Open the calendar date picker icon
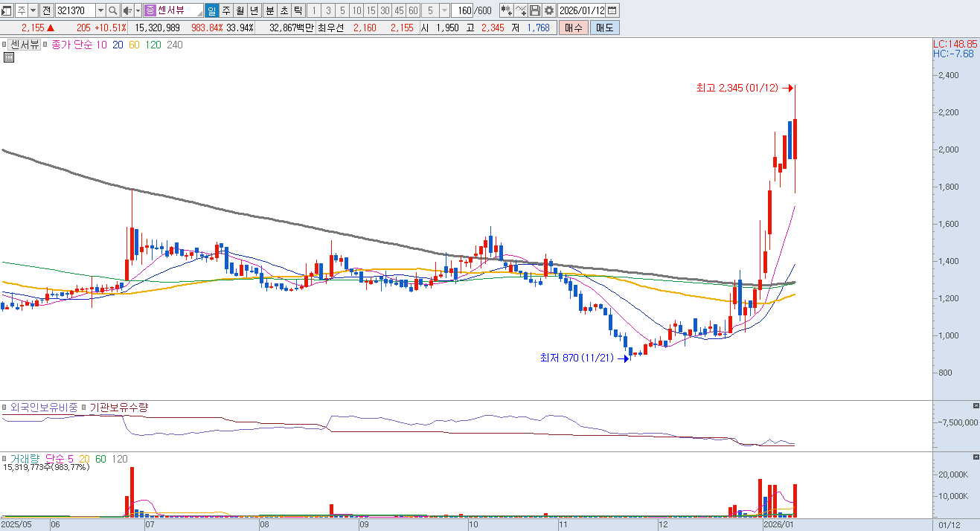The height and width of the screenshot is (531, 980). coord(612,10)
